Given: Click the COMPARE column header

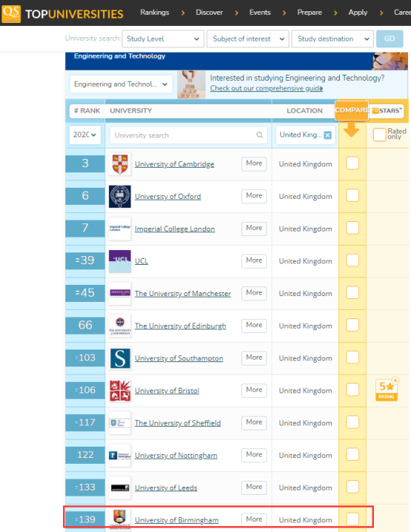Looking at the screenshot, I should point(352,111).
